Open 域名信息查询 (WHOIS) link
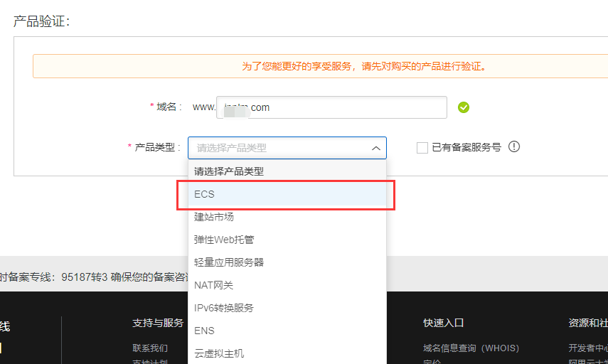Screen dimensions: 608x364 click(471, 348)
